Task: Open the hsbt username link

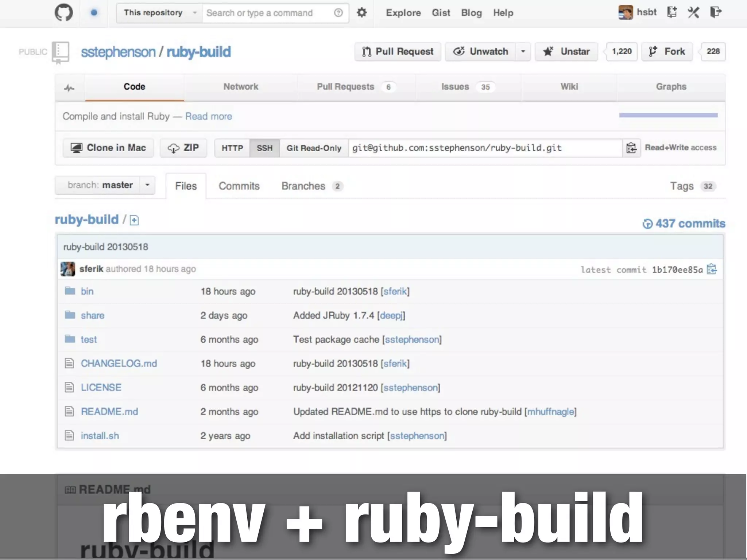Action: click(x=646, y=12)
